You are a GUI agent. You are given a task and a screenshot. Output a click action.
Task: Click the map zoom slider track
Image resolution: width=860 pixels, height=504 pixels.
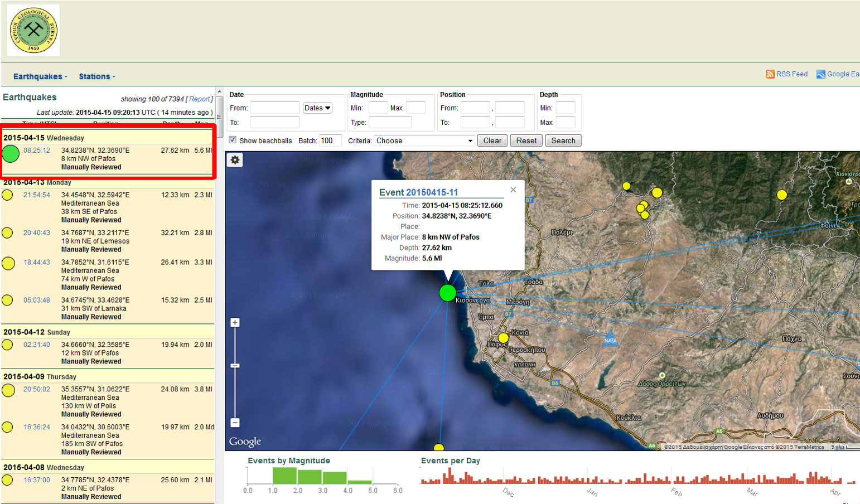pyautogui.click(x=235, y=390)
